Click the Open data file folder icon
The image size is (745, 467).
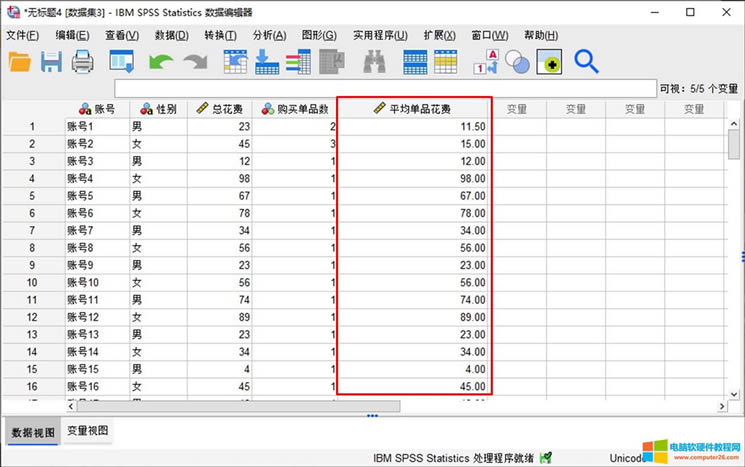pyautogui.click(x=20, y=62)
